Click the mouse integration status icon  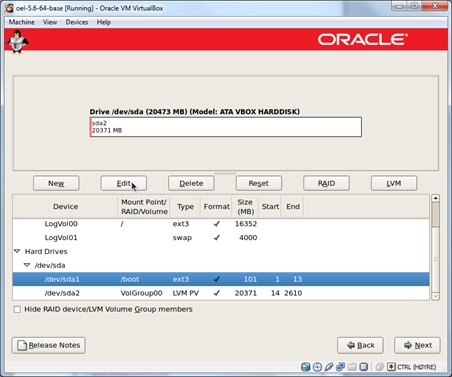(x=379, y=367)
